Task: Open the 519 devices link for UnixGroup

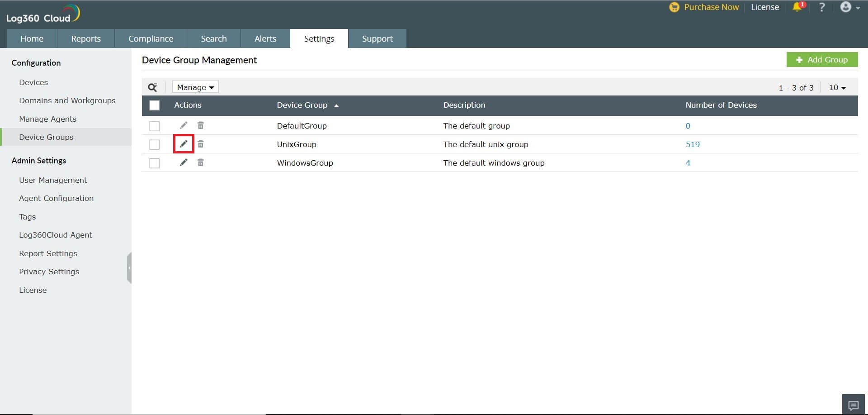Action: pyautogui.click(x=693, y=144)
